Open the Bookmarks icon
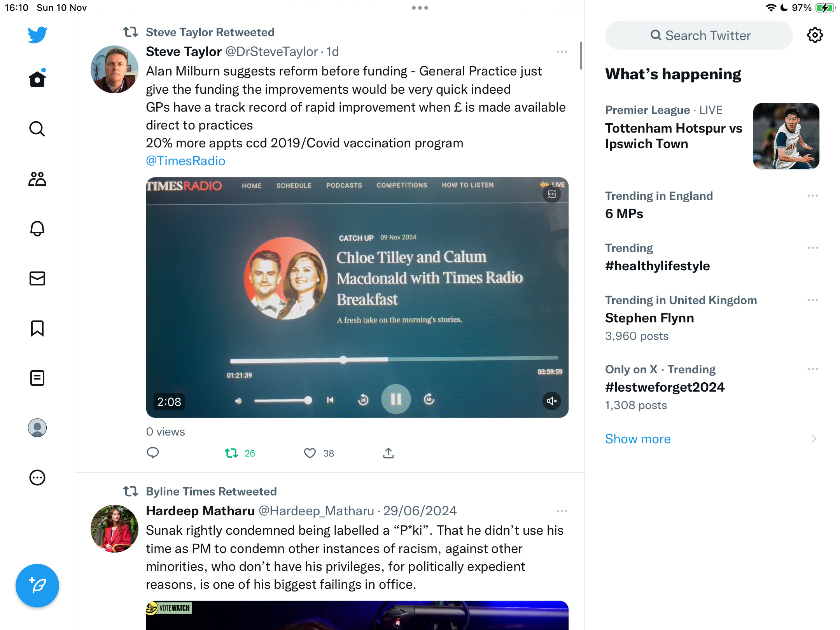840x630 pixels. click(x=37, y=328)
